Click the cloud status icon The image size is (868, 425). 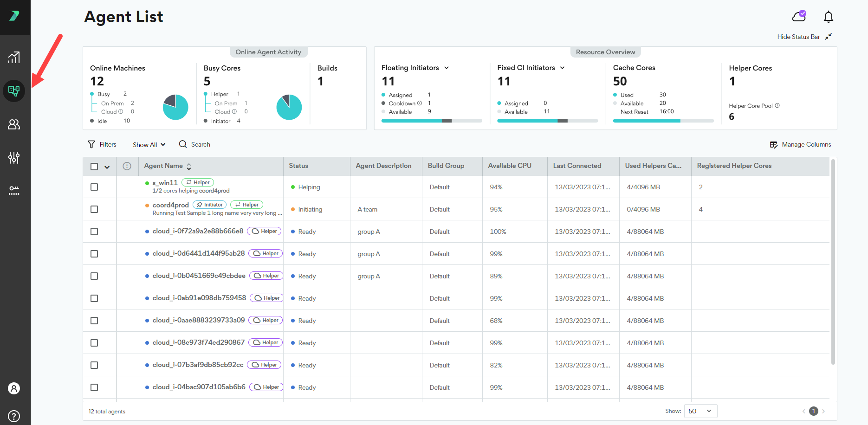(799, 17)
